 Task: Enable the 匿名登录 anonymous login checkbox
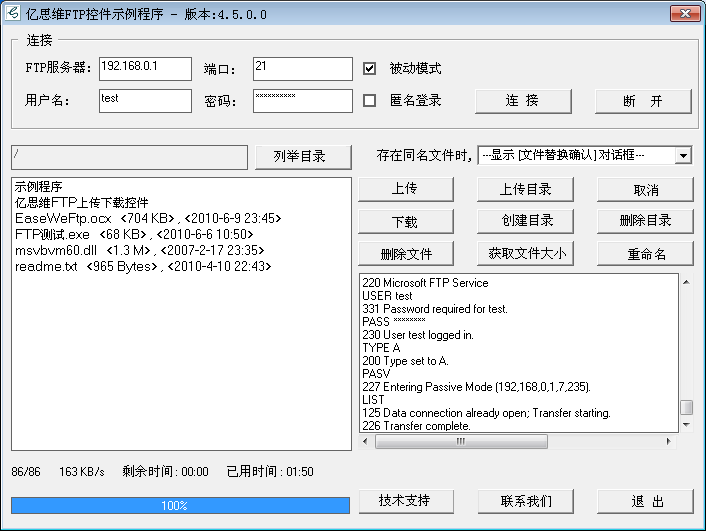(x=369, y=100)
